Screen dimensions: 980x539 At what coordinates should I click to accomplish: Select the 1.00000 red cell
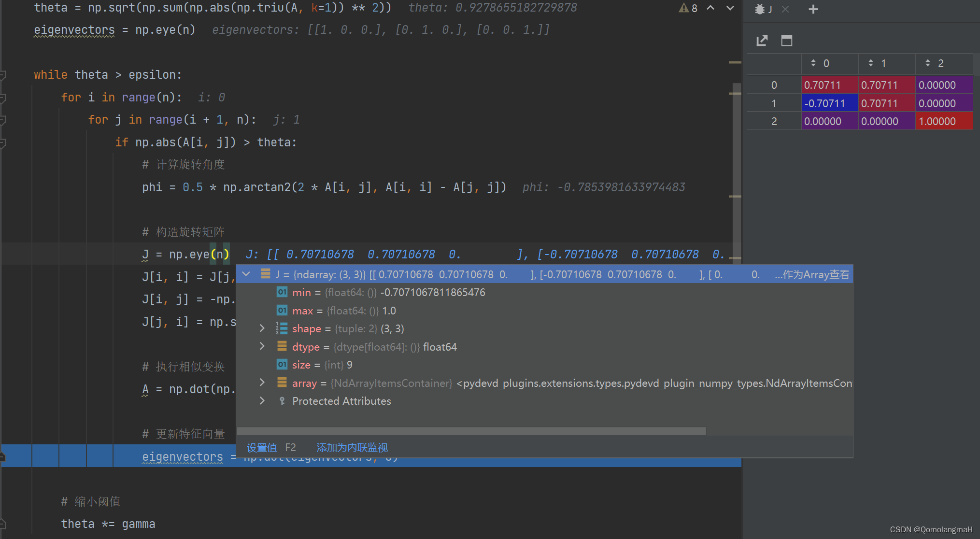(x=944, y=121)
